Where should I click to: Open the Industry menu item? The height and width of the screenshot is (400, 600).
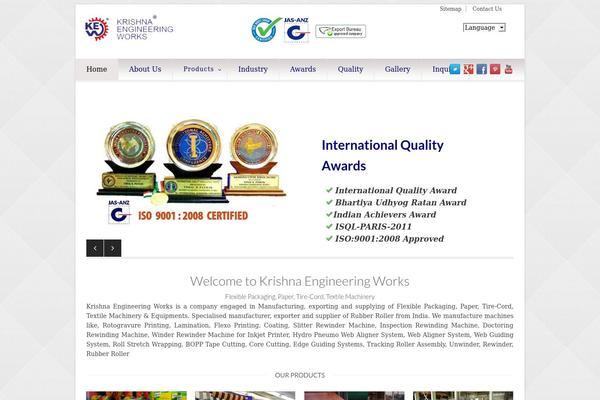(253, 69)
